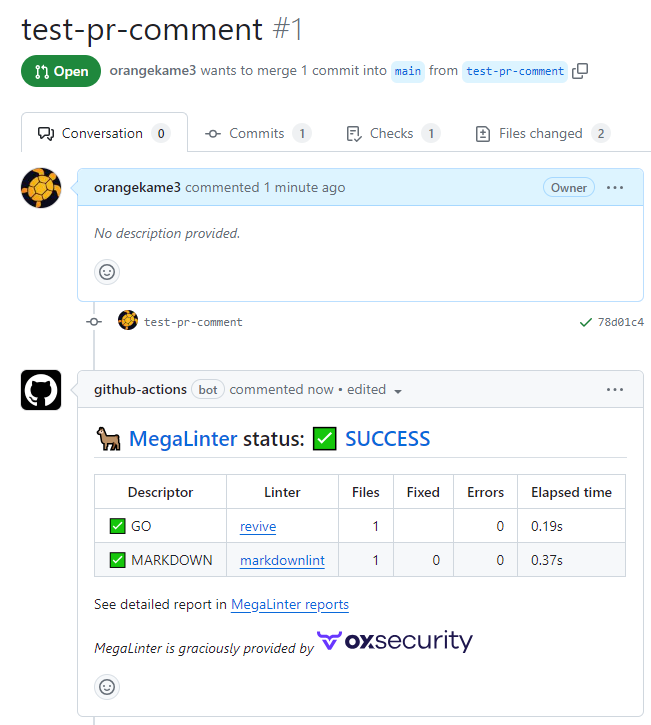This screenshot has height=725, width=651.
Task: Click the SUCCESS status link
Action: point(387,439)
